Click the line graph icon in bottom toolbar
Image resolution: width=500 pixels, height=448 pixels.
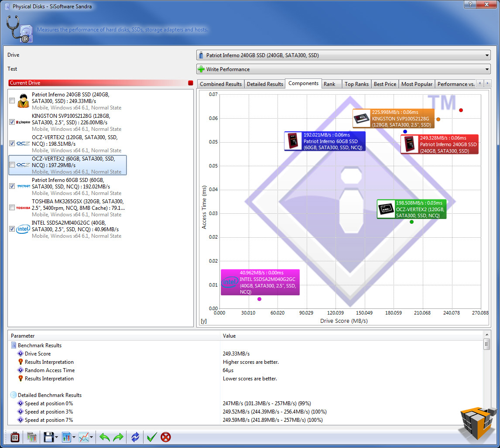point(84,437)
